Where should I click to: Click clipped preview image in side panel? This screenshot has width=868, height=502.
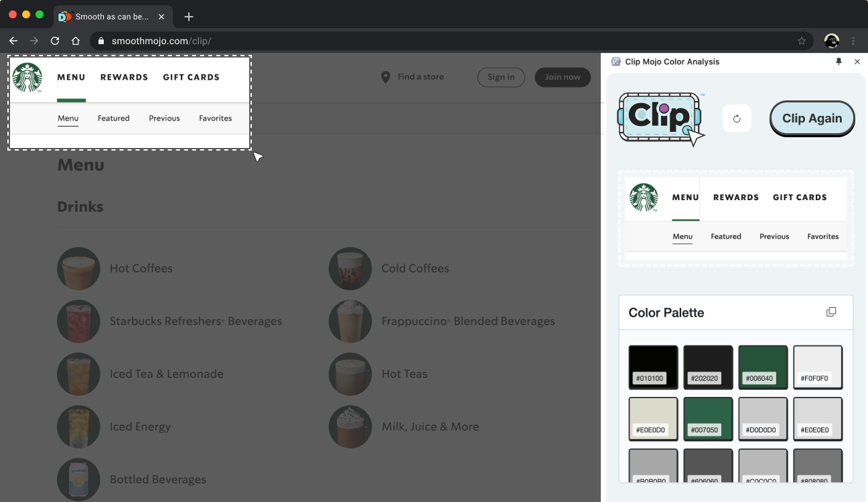735,218
